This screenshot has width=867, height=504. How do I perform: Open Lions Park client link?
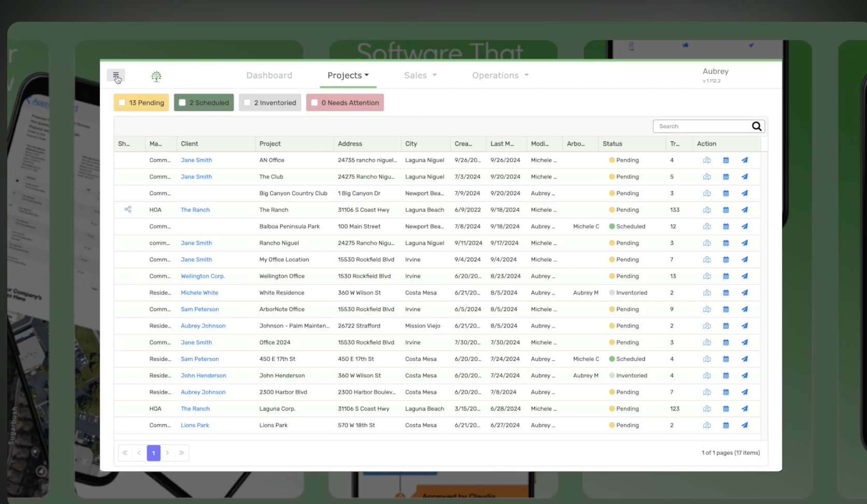pos(195,425)
